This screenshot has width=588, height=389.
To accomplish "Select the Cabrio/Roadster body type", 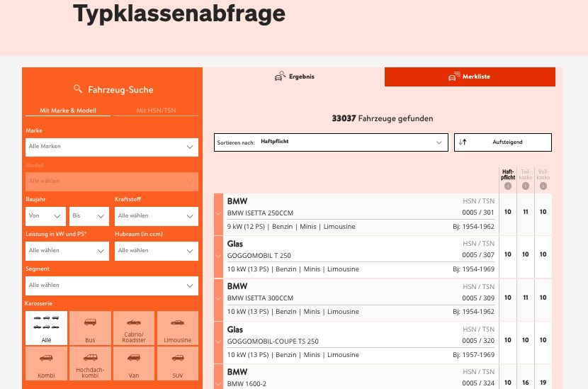I will click(134, 328).
